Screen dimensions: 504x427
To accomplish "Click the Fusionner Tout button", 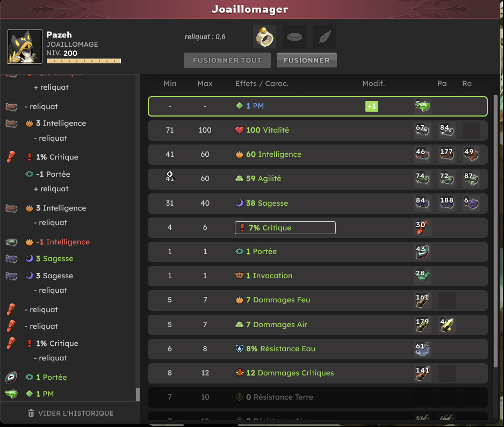I will pos(227,60).
